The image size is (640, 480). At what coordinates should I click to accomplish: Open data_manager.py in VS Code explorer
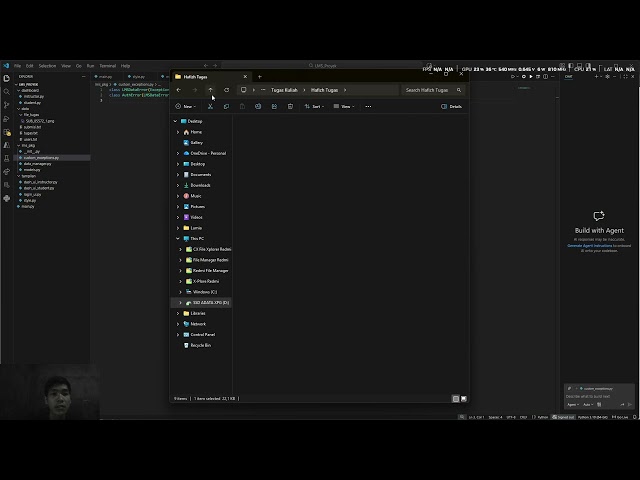[38, 164]
